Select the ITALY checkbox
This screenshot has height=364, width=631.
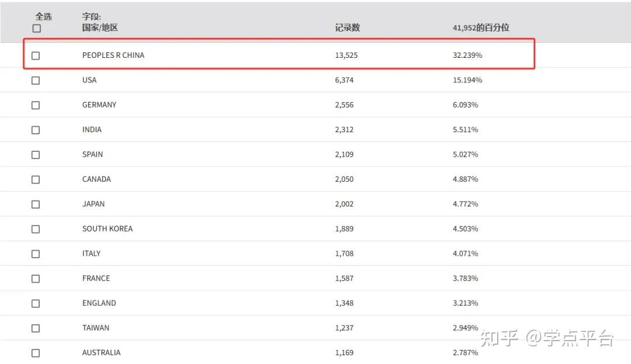coord(36,254)
